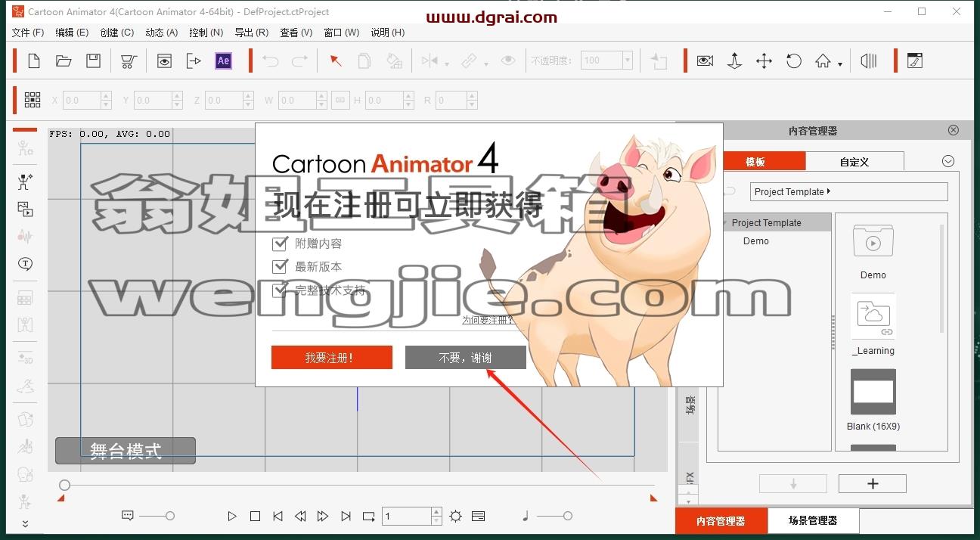Click the home view icon

point(823,61)
